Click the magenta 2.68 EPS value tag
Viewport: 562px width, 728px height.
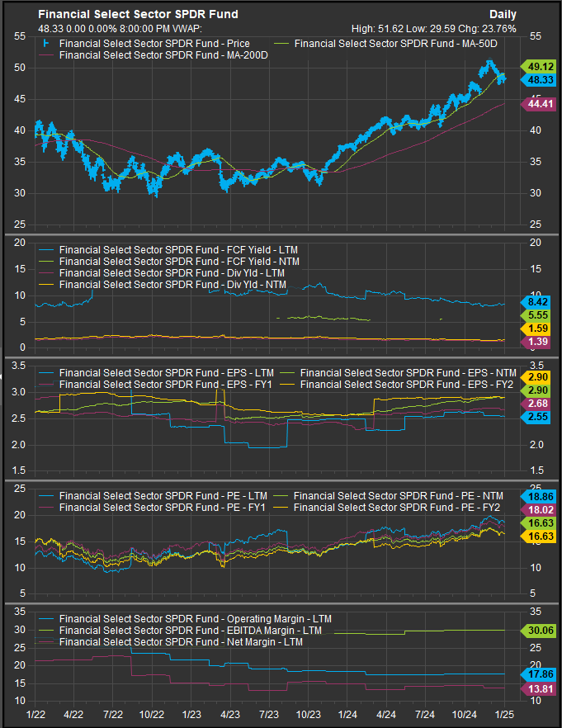[x=534, y=403]
